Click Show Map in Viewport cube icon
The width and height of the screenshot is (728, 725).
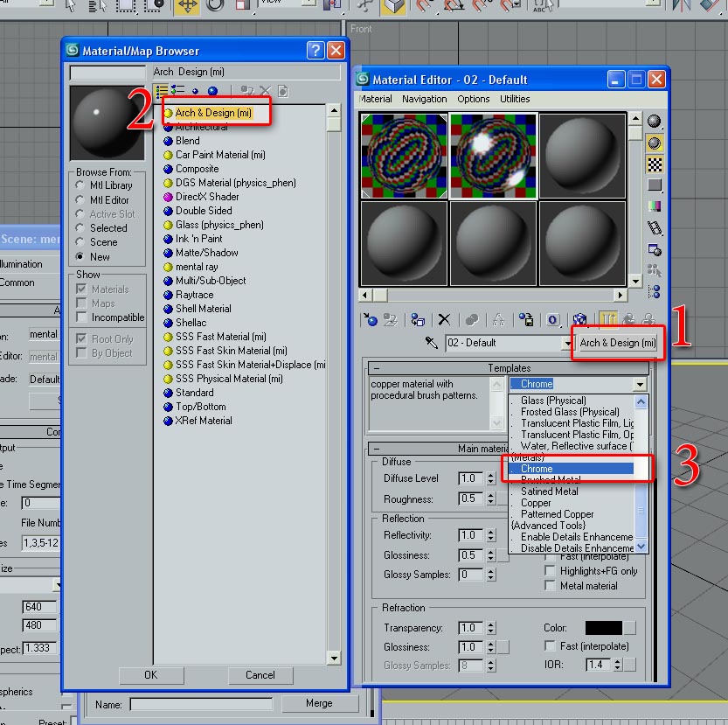tap(580, 319)
